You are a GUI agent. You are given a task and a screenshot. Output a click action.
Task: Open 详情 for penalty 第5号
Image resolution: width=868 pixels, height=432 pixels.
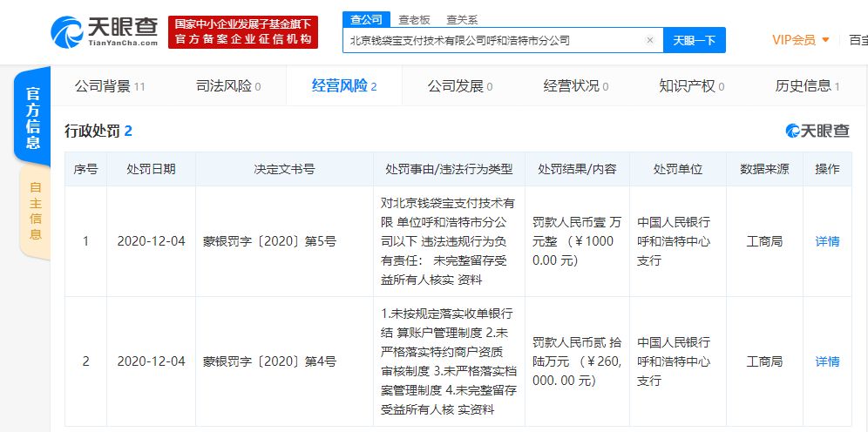pos(827,241)
